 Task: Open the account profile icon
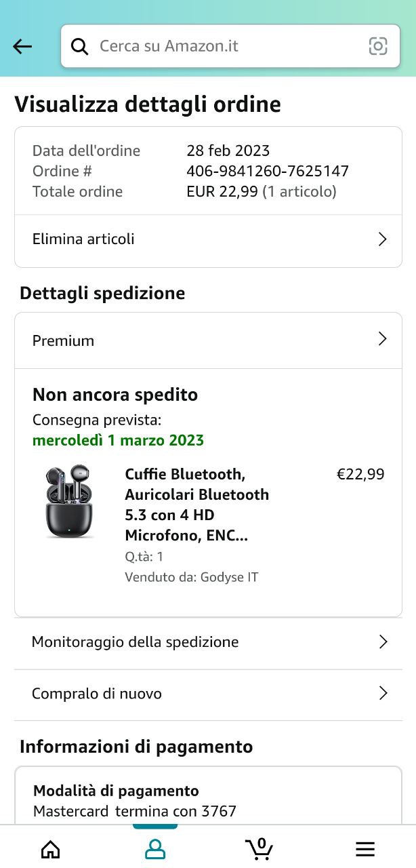155,848
